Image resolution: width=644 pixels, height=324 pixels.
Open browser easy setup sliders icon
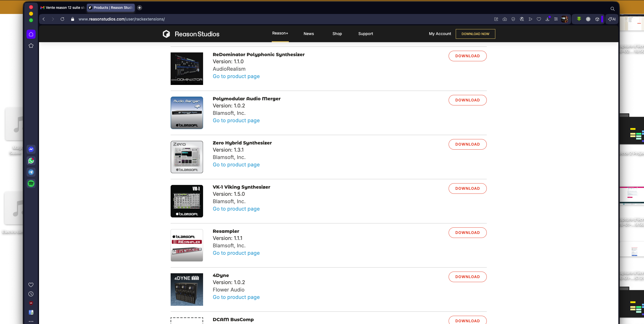(556, 19)
